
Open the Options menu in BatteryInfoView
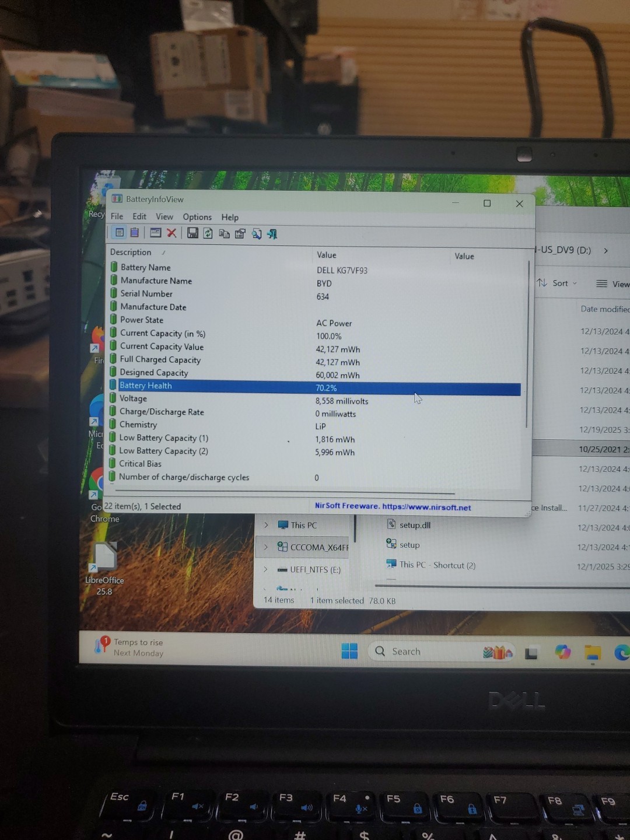pos(197,217)
